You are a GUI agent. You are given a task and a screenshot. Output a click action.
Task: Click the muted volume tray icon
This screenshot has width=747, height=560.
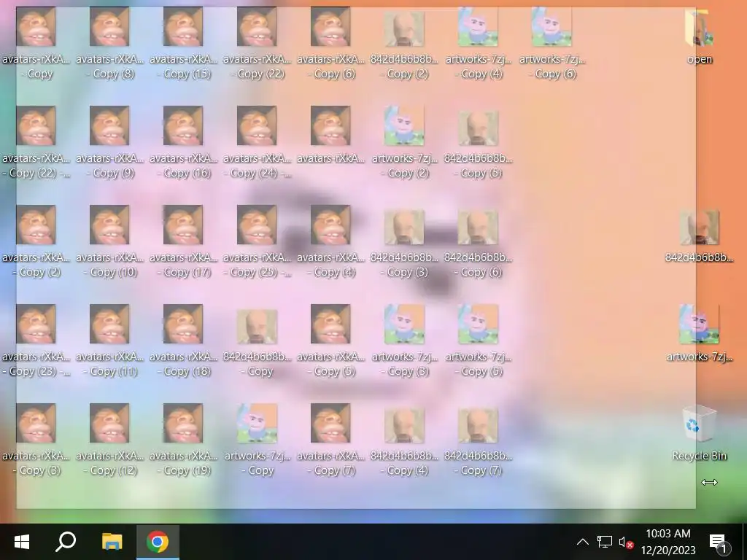[626, 542]
